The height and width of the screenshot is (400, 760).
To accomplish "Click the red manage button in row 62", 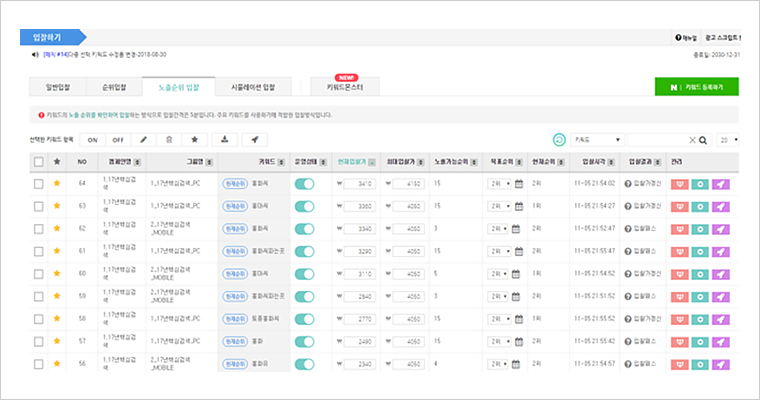I will pos(680,229).
